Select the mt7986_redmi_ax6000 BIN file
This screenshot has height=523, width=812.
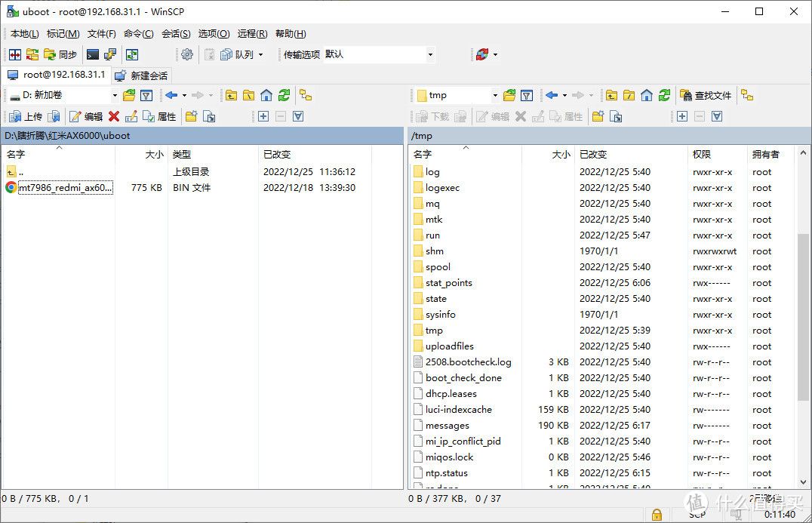[x=65, y=188]
